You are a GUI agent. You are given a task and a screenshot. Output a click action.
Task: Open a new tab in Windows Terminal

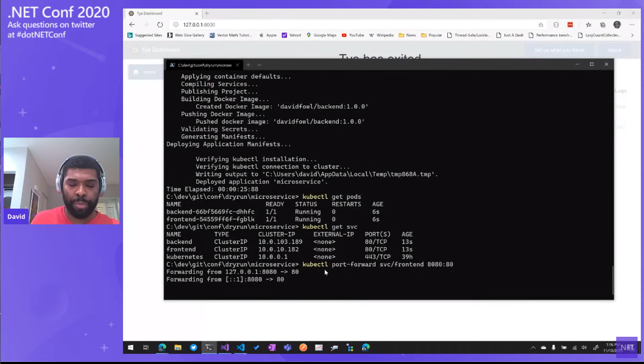point(248,65)
